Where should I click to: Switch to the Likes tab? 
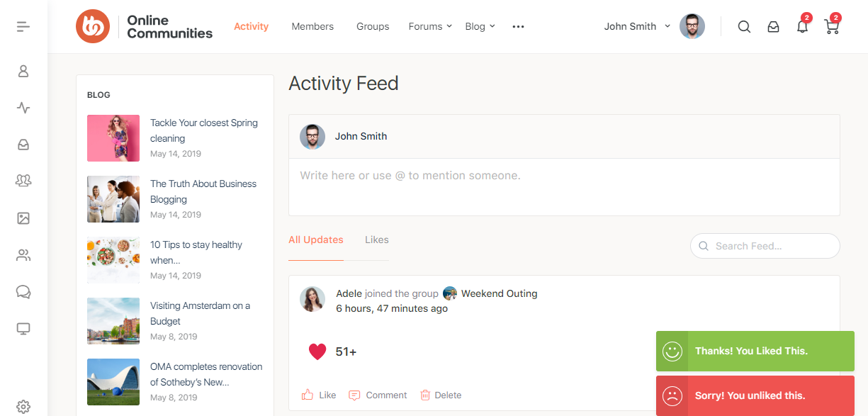(376, 240)
